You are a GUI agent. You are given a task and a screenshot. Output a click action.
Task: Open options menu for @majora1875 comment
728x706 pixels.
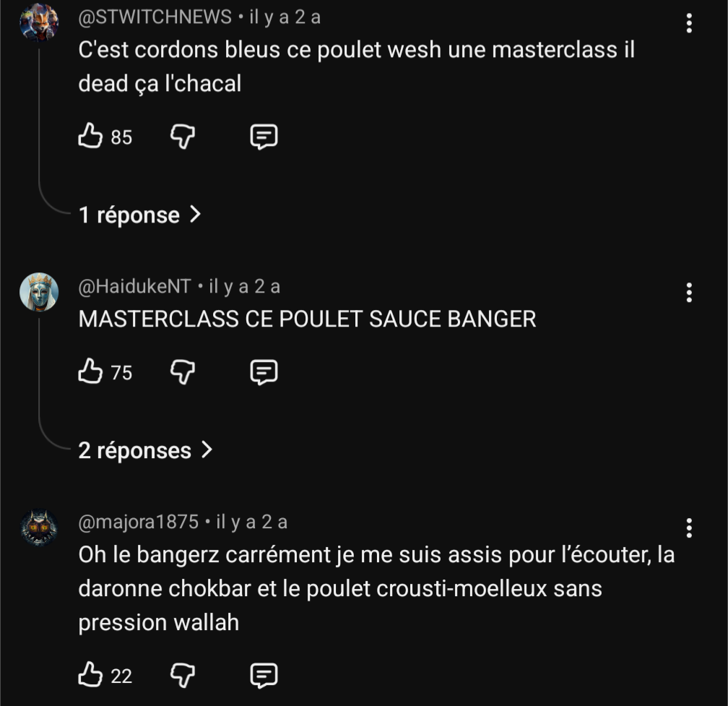click(x=689, y=528)
